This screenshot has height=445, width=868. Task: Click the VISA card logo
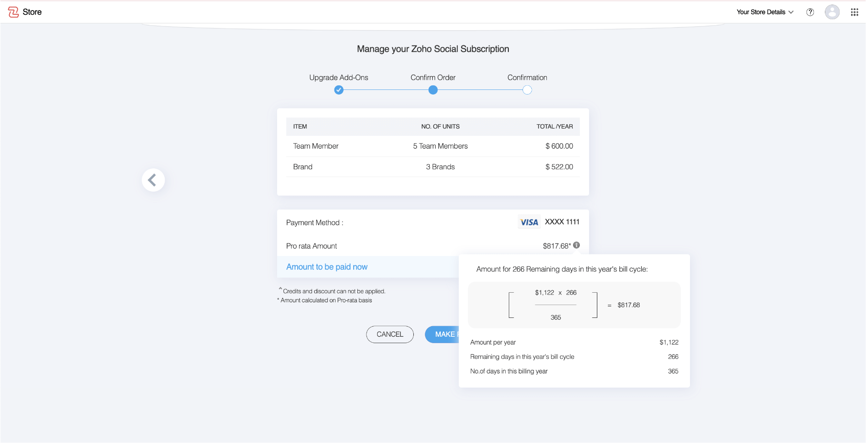click(x=529, y=222)
